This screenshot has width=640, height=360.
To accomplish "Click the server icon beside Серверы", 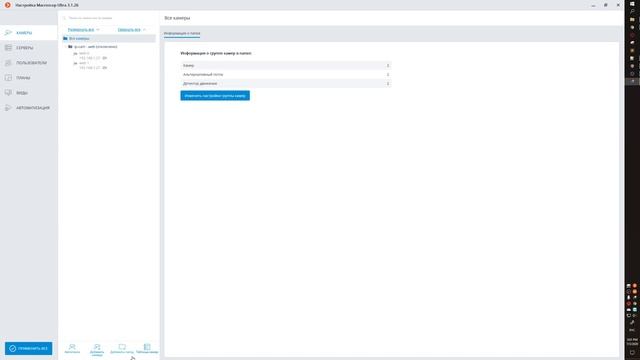I will (x=8, y=48).
